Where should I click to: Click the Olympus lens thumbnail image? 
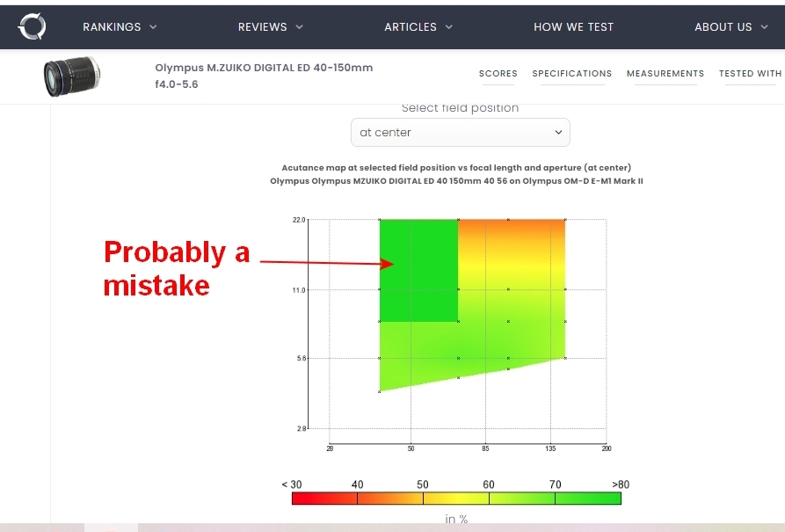click(x=71, y=76)
